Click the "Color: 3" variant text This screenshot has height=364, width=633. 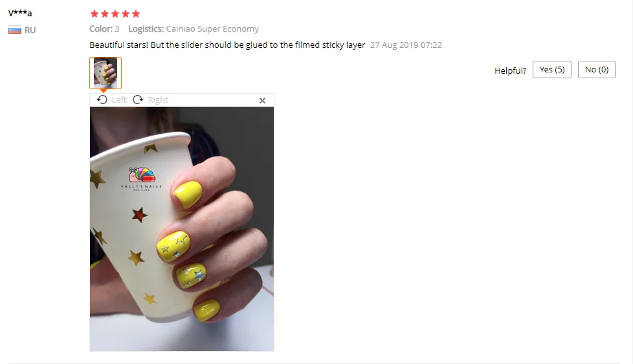(x=105, y=28)
